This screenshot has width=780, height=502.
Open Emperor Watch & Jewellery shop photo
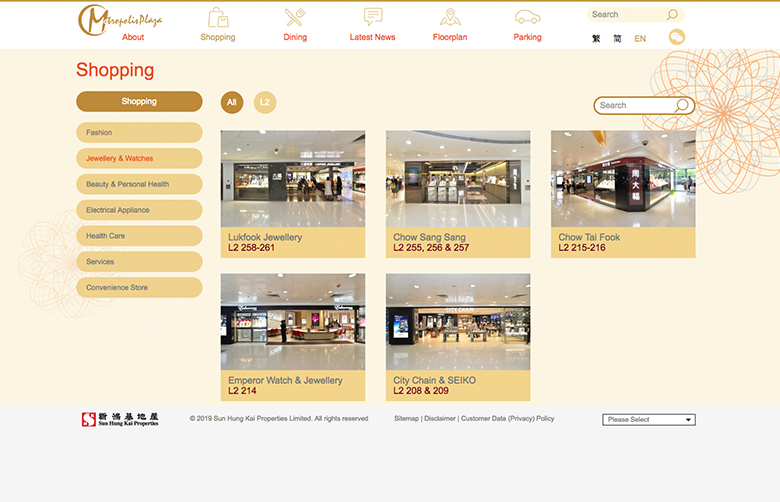tap(293, 322)
